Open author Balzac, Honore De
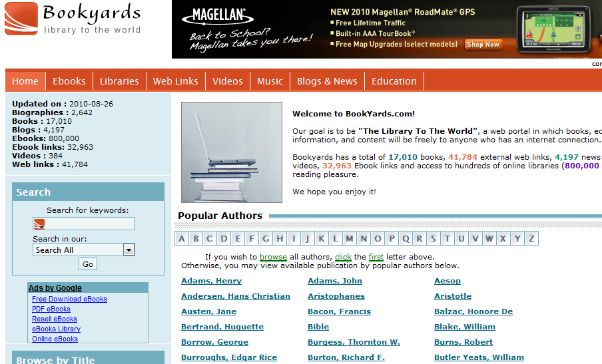Image resolution: width=602 pixels, height=364 pixels. pos(473,311)
